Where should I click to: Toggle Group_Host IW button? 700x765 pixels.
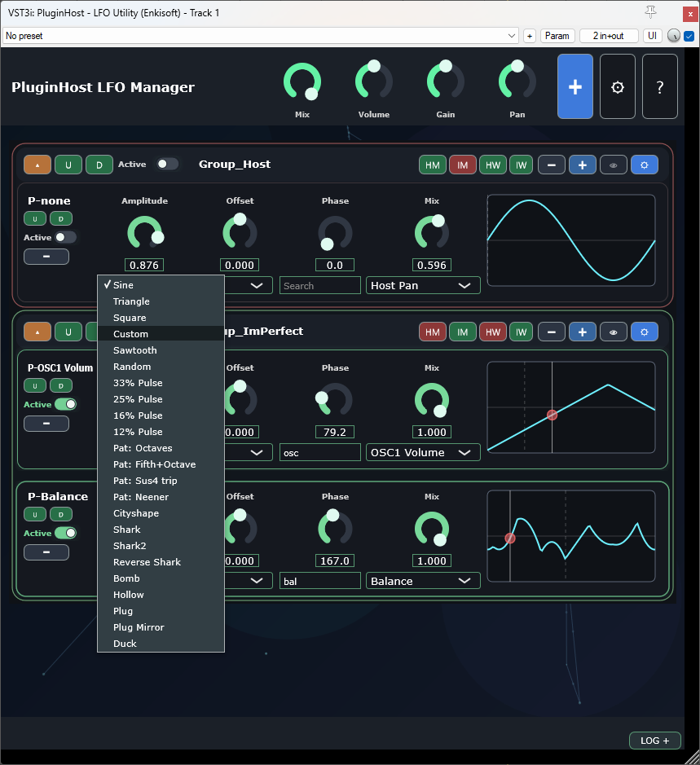[x=522, y=165]
